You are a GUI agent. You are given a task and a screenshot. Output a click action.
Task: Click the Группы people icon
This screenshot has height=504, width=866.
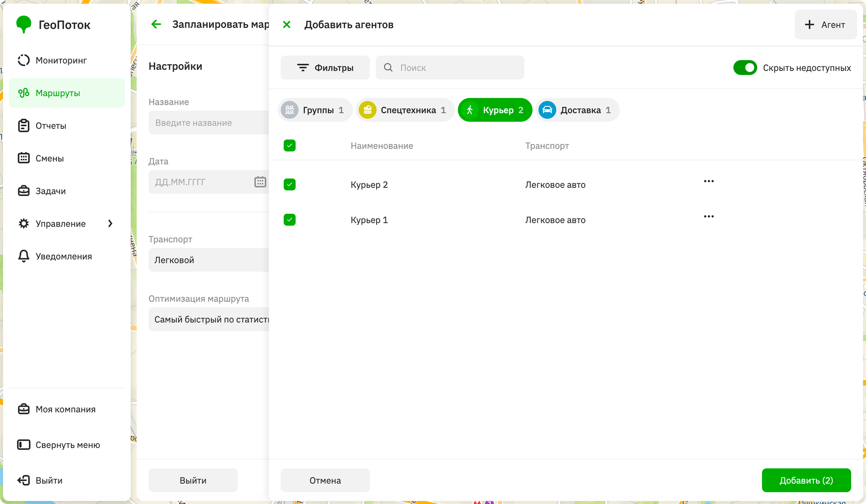pyautogui.click(x=290, y=110)
